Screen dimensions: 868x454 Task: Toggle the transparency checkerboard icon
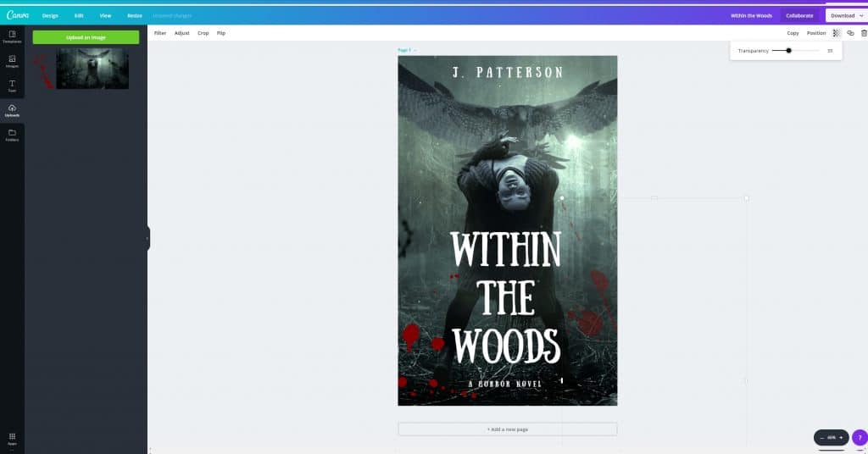click(x=836, y=33)
